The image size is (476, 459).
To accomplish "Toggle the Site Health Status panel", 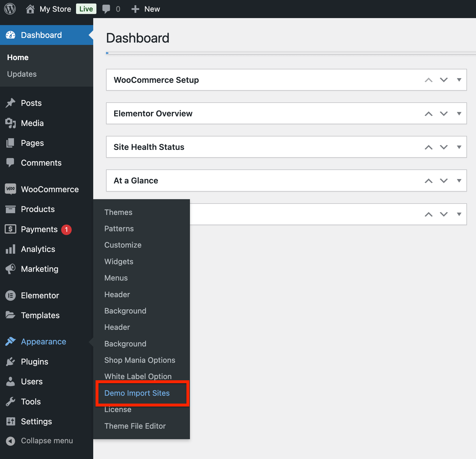I will click(x=459, y=147).
